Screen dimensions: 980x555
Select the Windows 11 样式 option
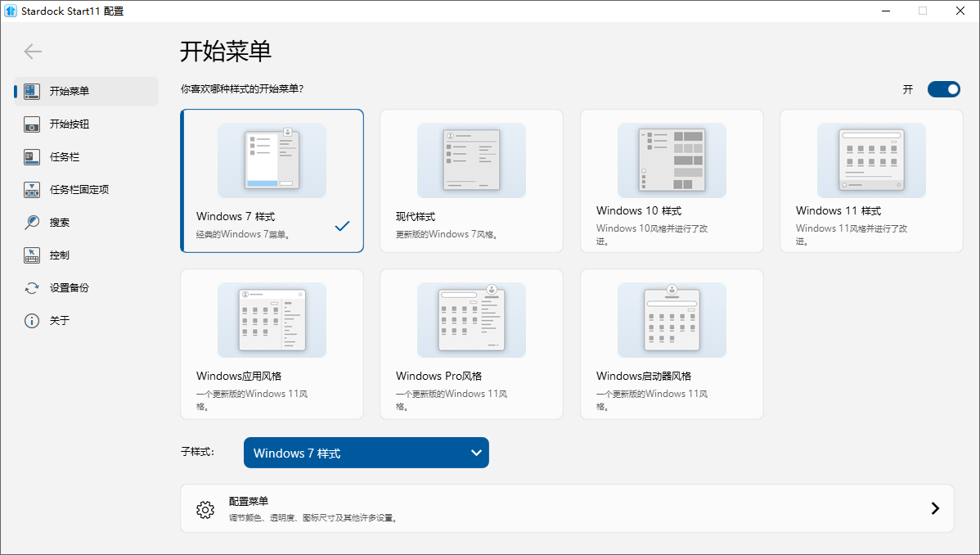point(870,180)
